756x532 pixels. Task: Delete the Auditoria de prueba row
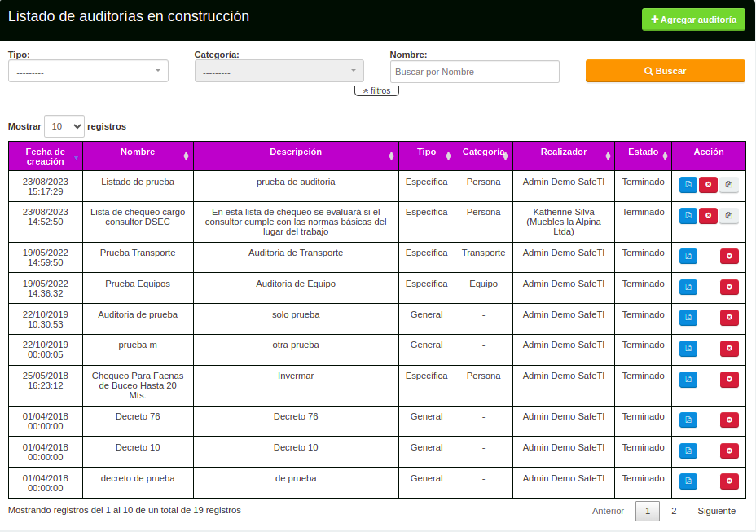click(729, 318)
